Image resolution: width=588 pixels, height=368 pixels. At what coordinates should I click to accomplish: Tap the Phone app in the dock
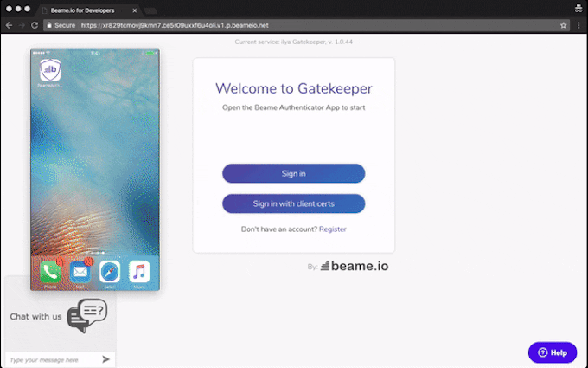50,272
